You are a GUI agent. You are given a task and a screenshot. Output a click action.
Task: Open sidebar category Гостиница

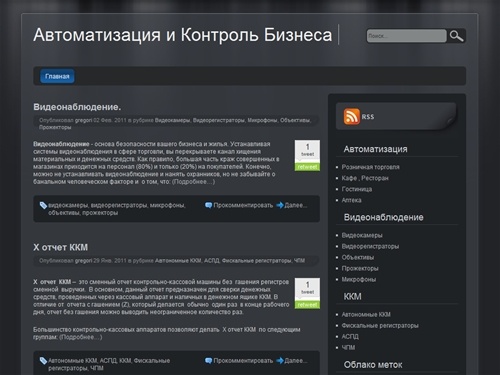click(x=357, y=189)
